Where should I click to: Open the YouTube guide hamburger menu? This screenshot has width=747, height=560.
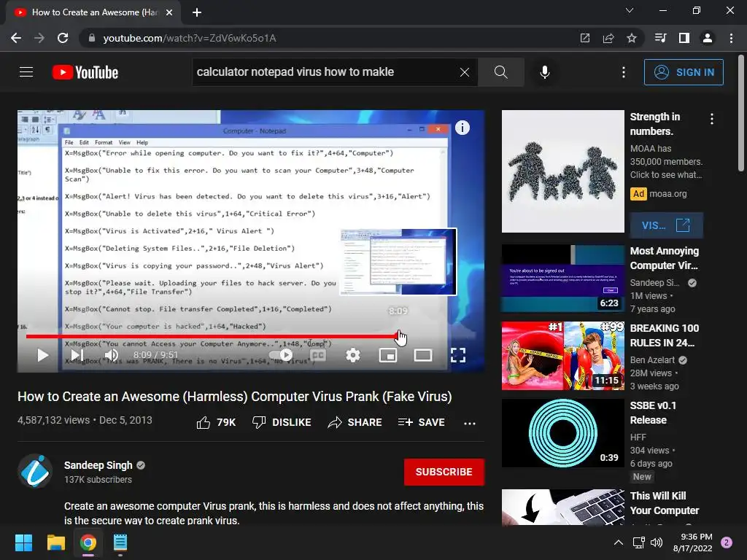(x=26, y=72)
